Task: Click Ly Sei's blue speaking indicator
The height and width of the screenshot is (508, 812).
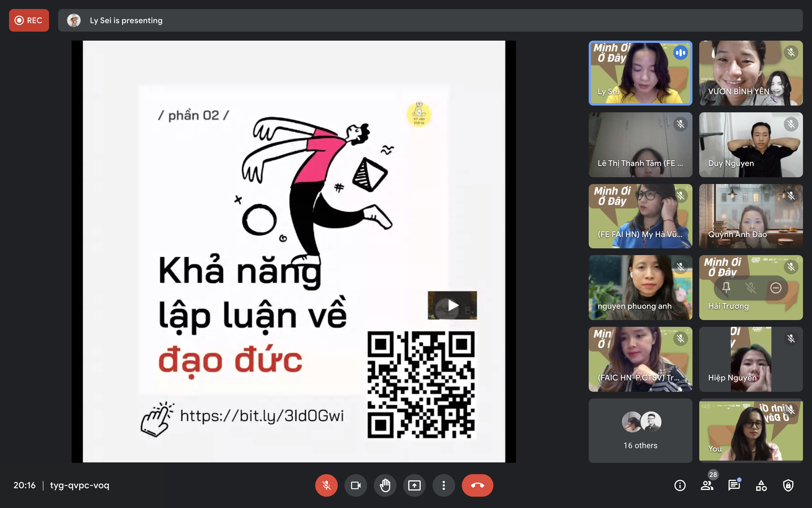Action: pyautogui.click(x=680, y=53)
